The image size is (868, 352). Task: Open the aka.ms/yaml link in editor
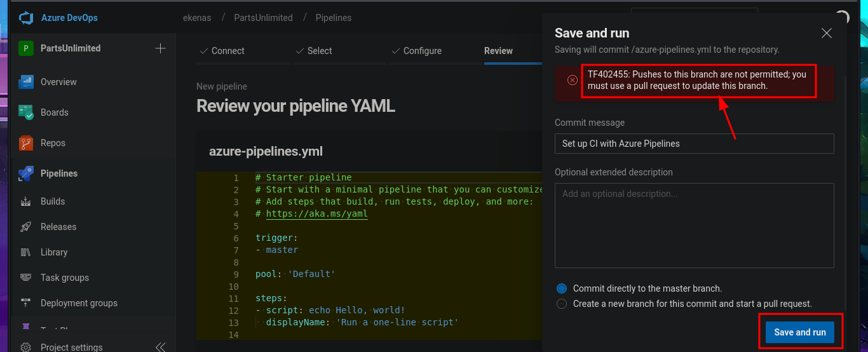pyautogui.click(x=316, y=214)
